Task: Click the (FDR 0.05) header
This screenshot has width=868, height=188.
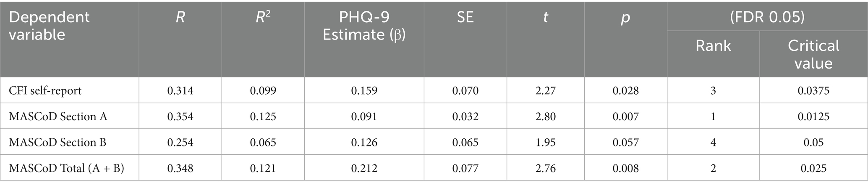Action: [x=767, y=17]
